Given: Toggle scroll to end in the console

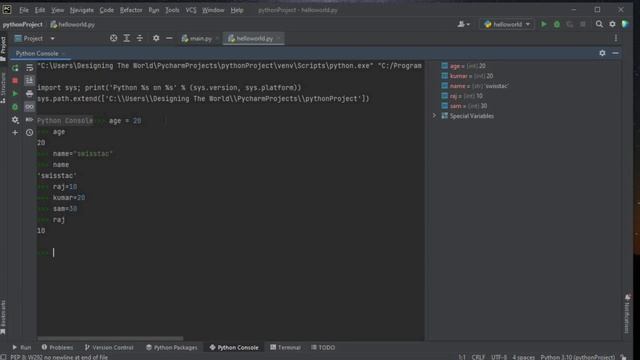Looking at the screenshot, I should click(29, 81).
